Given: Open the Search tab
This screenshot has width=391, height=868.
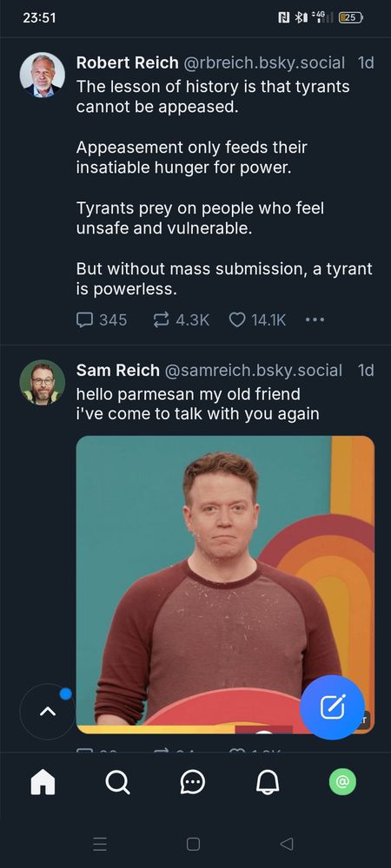Looking at the screenshot, I should tap(117, 782).
